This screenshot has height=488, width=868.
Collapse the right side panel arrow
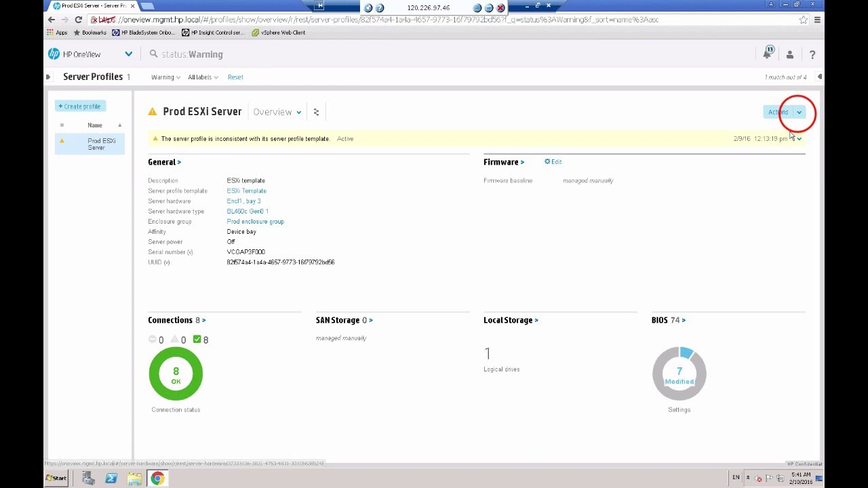pyautogui.click(x=820, y=77)
